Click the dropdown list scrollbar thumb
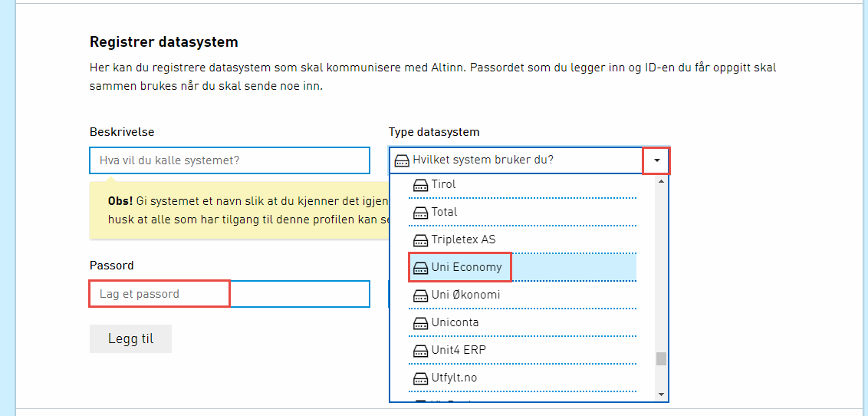The height and width of the screenshot is (416, 868). click(x=661, y=359)
